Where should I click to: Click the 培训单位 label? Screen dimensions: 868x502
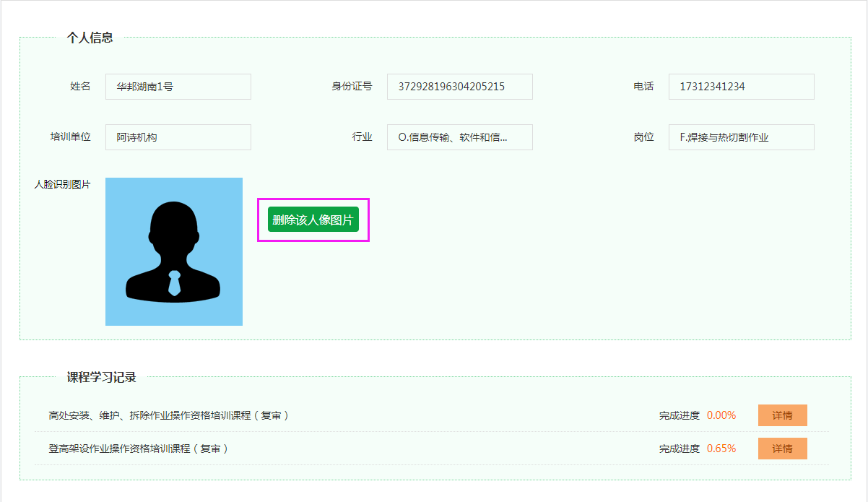(71, 137)
